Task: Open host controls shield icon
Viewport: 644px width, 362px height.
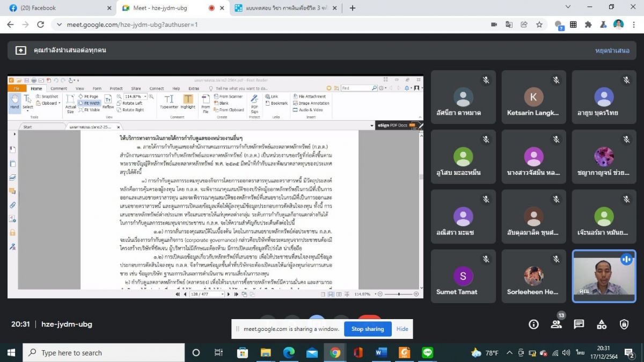Action: tap(624, 324)
